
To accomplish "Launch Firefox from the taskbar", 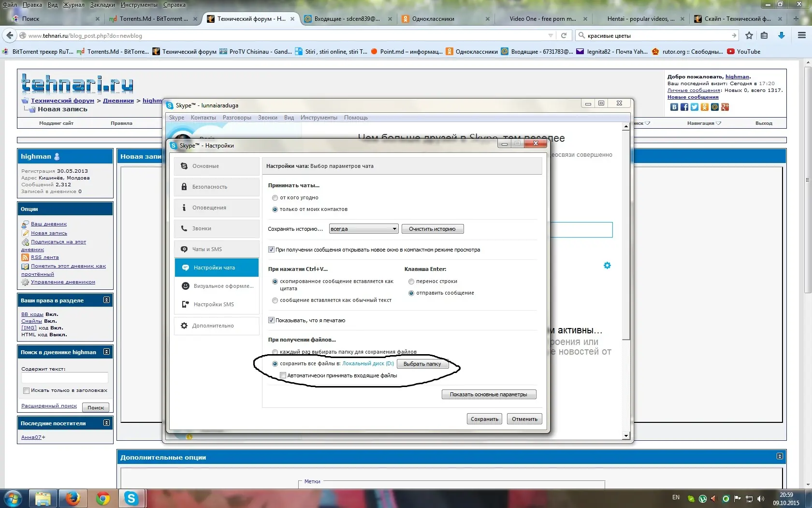I will click(x=72, y=498).
